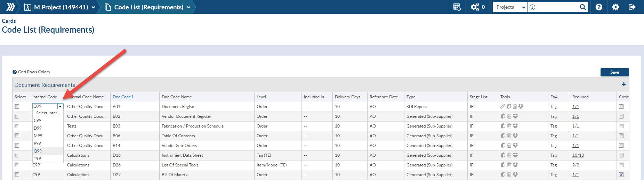This screenshot has height=180, width=644.
Task: Enable Critical checkbox for D26 row
Action: [621, 165]
